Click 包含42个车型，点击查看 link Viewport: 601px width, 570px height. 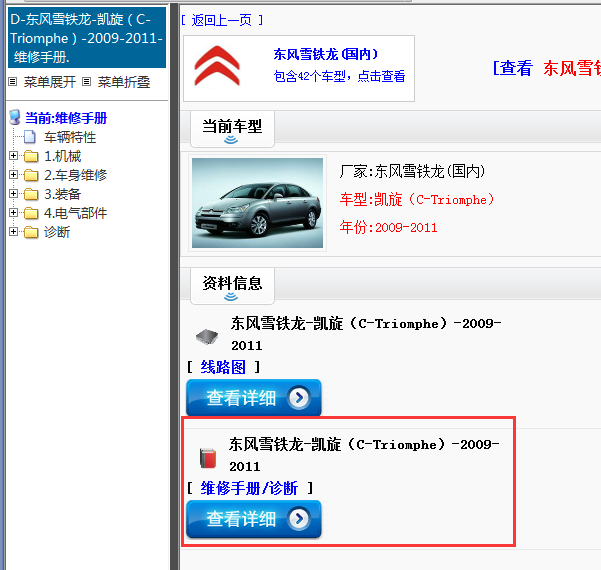click(339, 76)
